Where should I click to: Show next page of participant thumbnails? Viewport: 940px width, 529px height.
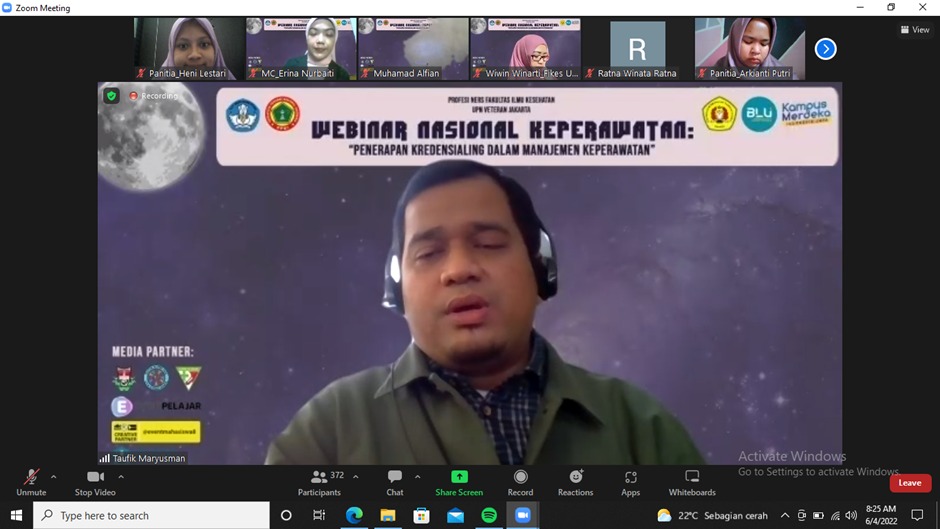pos(825,48)
